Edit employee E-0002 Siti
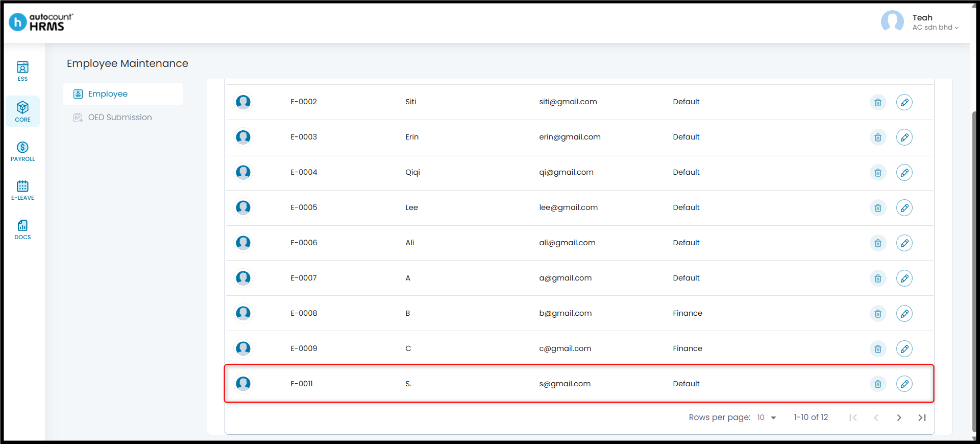Viewport: 980px width, 444px height. [x=904, y=102]
